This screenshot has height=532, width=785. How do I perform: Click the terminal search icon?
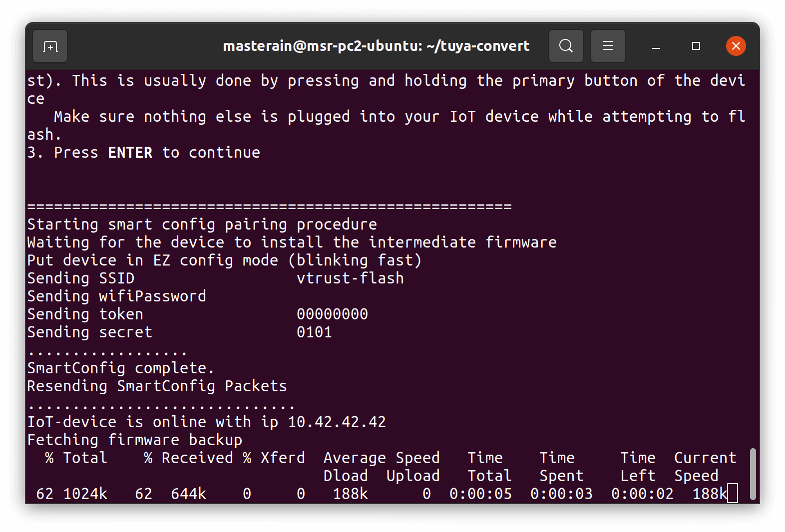566,46
